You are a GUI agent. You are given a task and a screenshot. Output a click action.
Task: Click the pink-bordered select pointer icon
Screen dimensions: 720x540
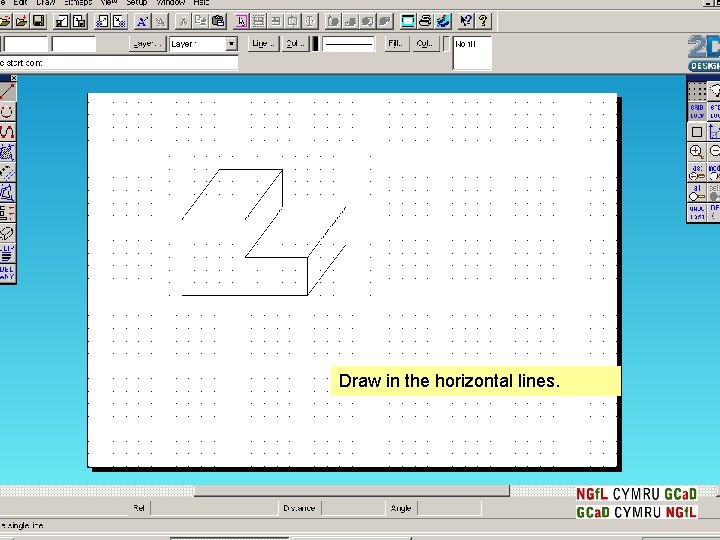point(242,21)
